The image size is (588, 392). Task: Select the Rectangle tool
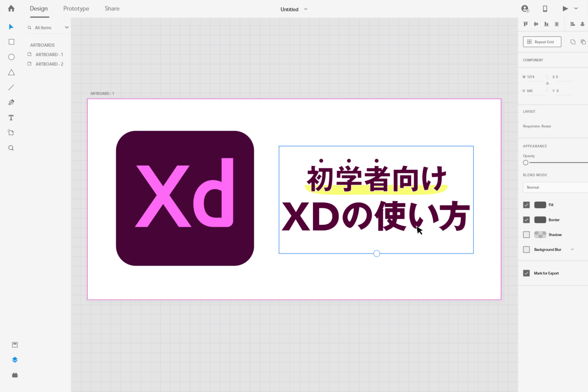(11, 42)
